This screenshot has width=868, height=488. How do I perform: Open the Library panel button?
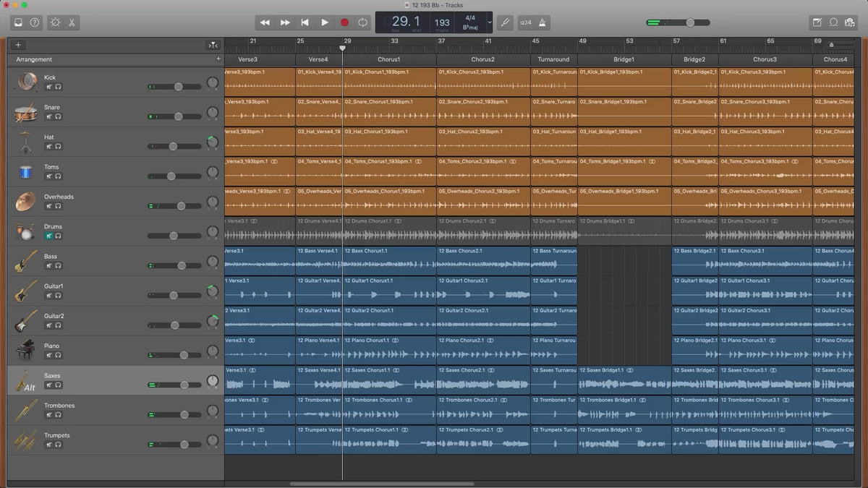click(x=18, y=22)
